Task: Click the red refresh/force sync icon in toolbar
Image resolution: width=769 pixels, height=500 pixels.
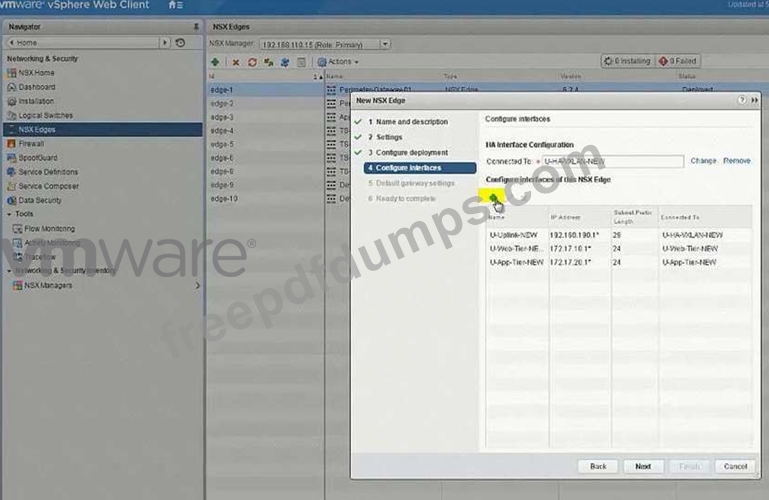Action: point(252,62)
